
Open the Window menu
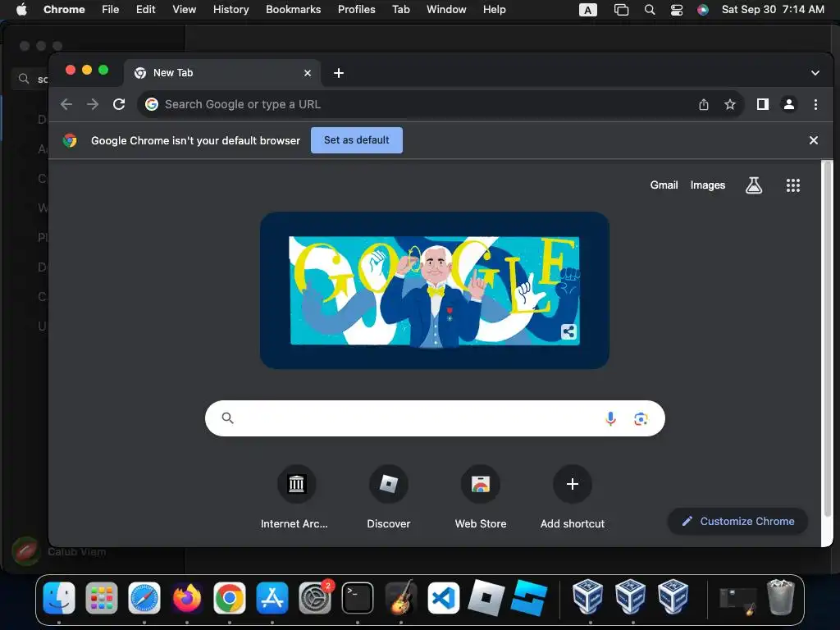446,9
